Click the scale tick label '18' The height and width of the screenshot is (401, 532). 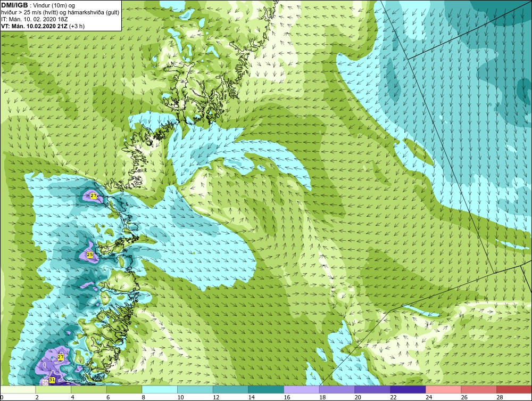(x=322, y=397)
